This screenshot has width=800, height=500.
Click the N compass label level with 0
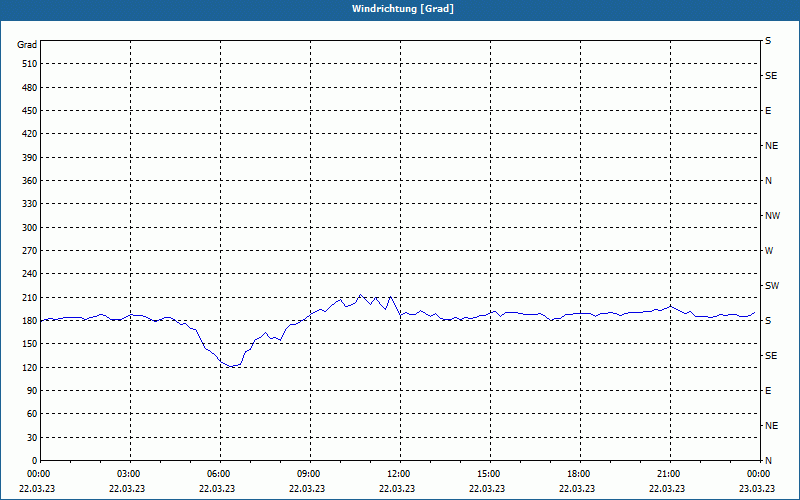[768, 461]
